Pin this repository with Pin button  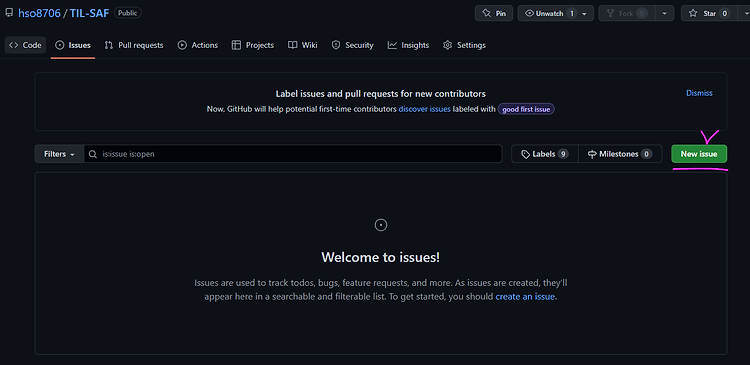[494, 13]
